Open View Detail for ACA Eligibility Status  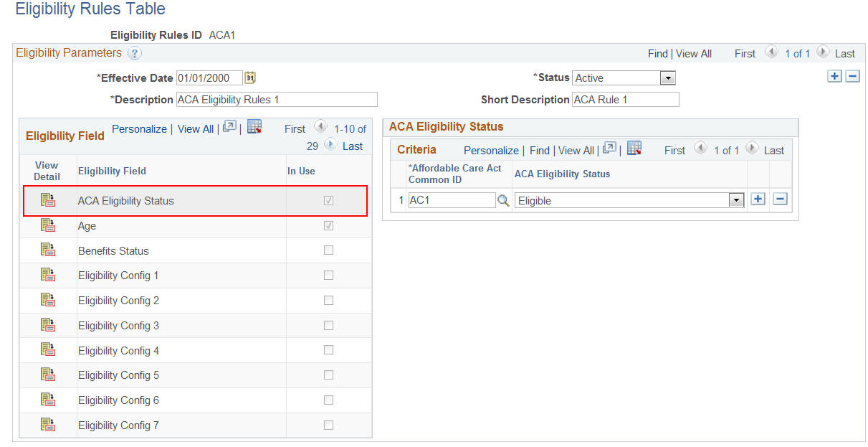tap(48, 201)
